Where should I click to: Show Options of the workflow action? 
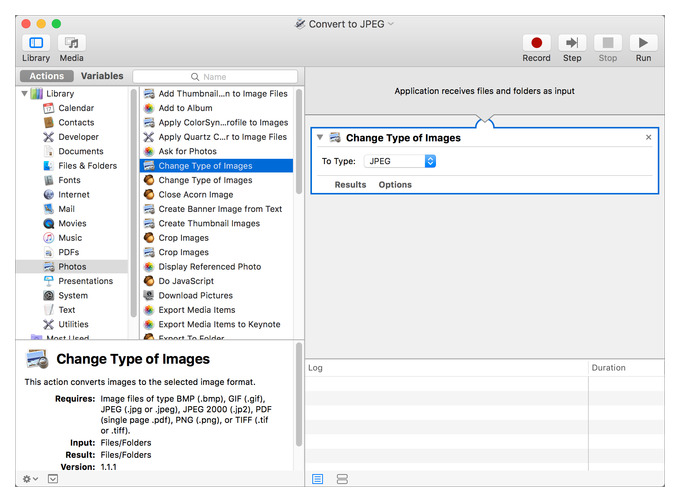(x=395, y=185)
